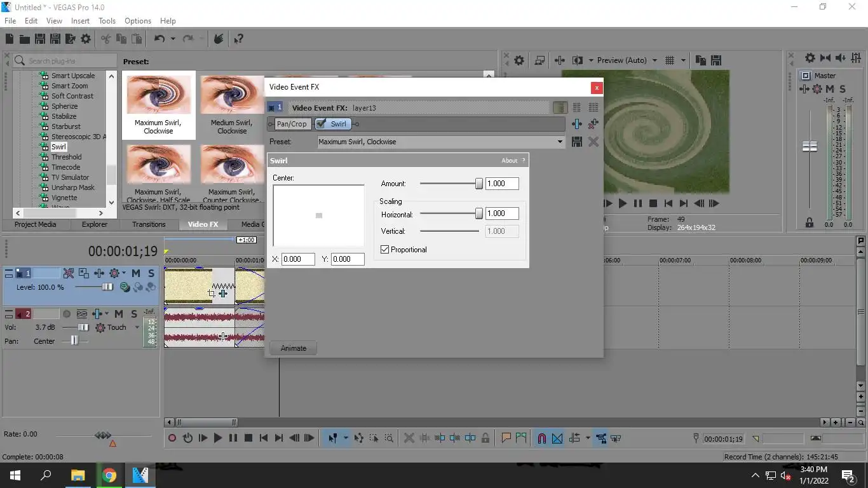Select Threshold in the plug-in list
Image resolution: width=868 pixels, height=488 pixels.
click(66, 157)
